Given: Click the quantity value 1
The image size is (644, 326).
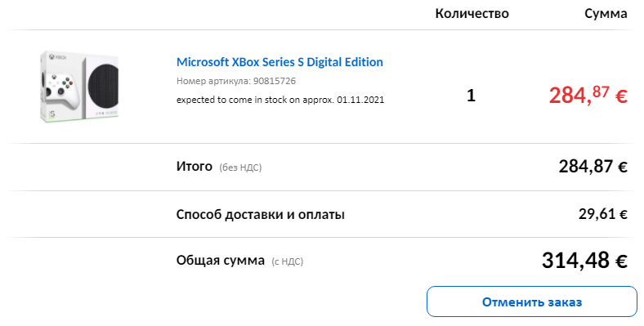Looking at the screenshot, I should tap(471, 96).
